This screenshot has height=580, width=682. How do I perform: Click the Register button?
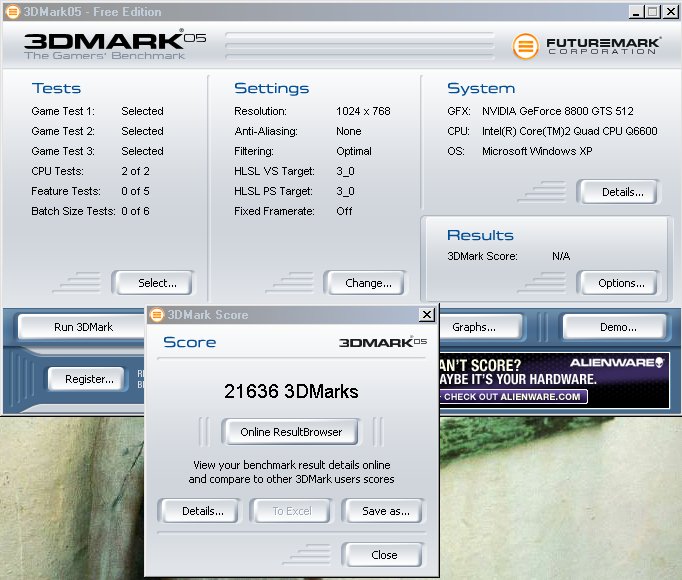pyautogui.click(x=87, y=379)
